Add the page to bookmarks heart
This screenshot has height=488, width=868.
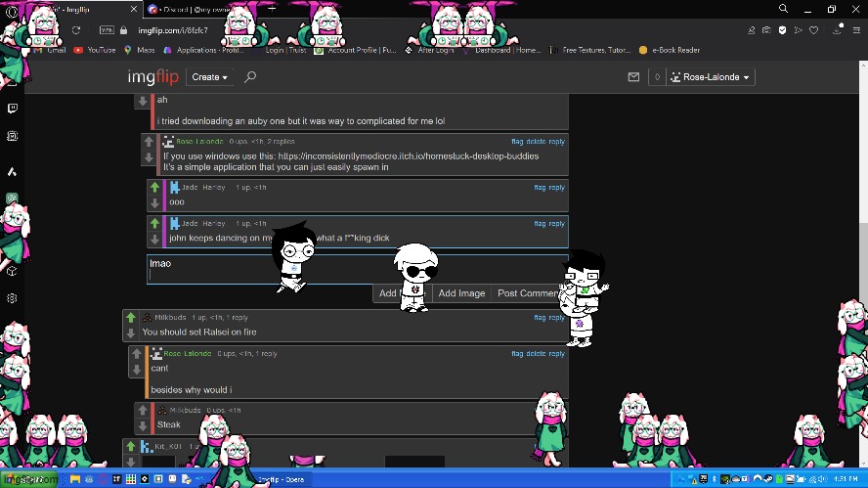813,30
